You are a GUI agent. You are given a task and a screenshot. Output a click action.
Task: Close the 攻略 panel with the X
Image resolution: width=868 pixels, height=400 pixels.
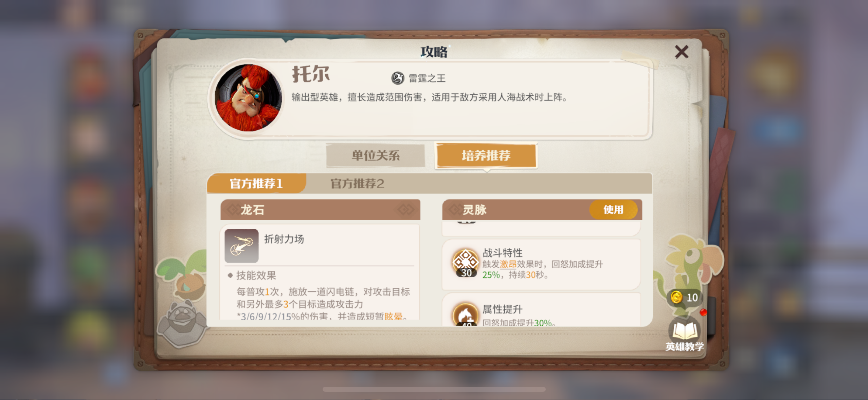click(x=681, y=52)
